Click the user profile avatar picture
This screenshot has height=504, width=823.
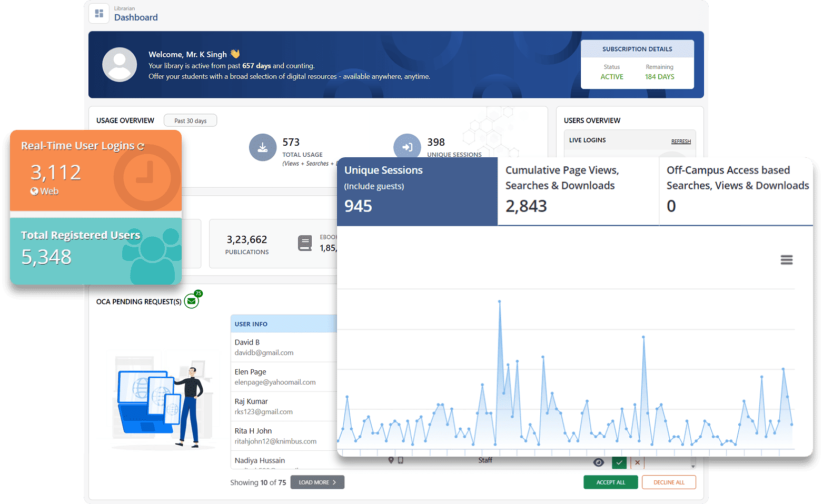(120, 65)
